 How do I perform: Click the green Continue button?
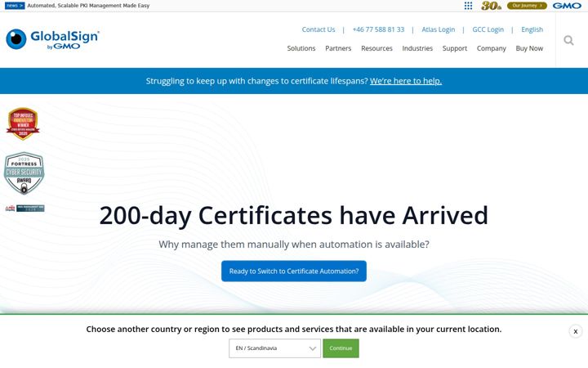(x=341, y=348)
